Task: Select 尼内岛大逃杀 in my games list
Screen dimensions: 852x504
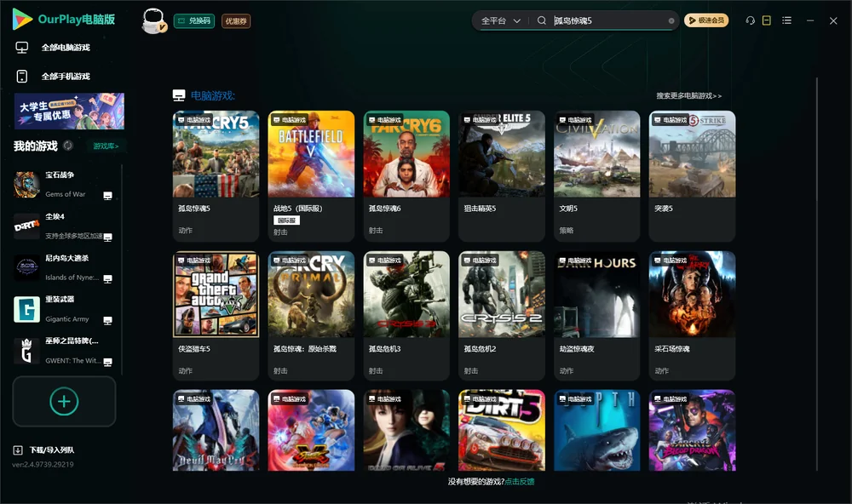Action: point(64,267)
